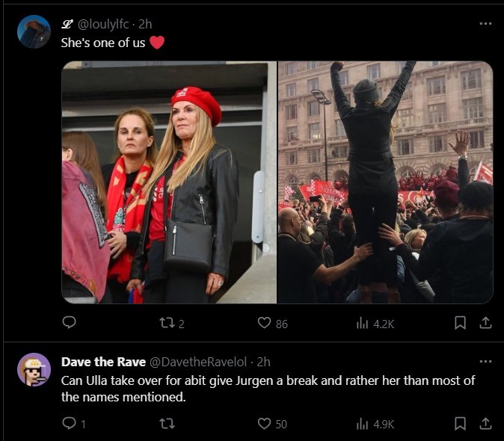The width and height of the screenshot is (504, 441).
Task: Share Dave the Rave's tweet
Action: tap(485, 424)
